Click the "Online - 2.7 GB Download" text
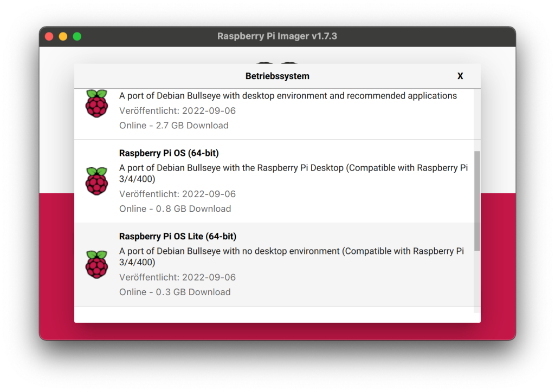Image resolution: width=555 pixels, height=392 pixels. coord(173,126)
